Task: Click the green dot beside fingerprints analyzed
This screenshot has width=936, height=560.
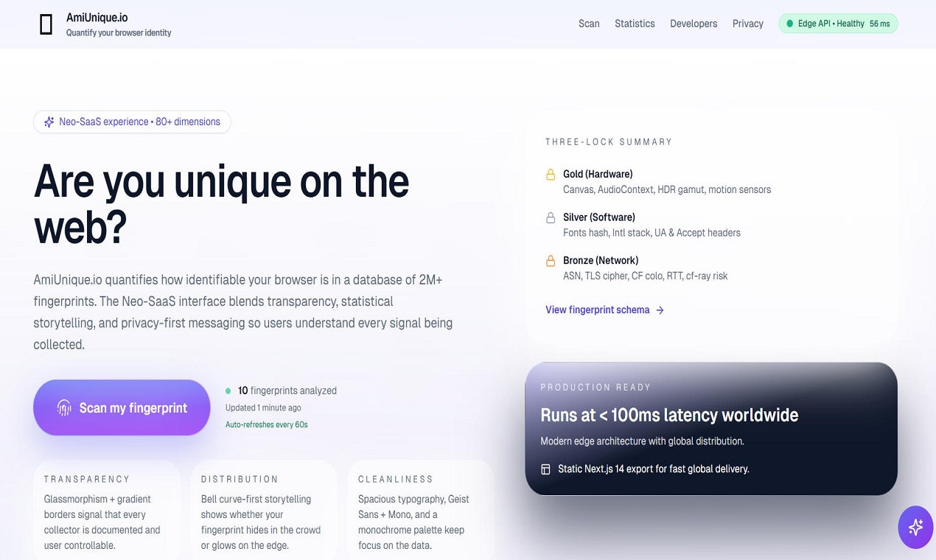Action: 228,391
